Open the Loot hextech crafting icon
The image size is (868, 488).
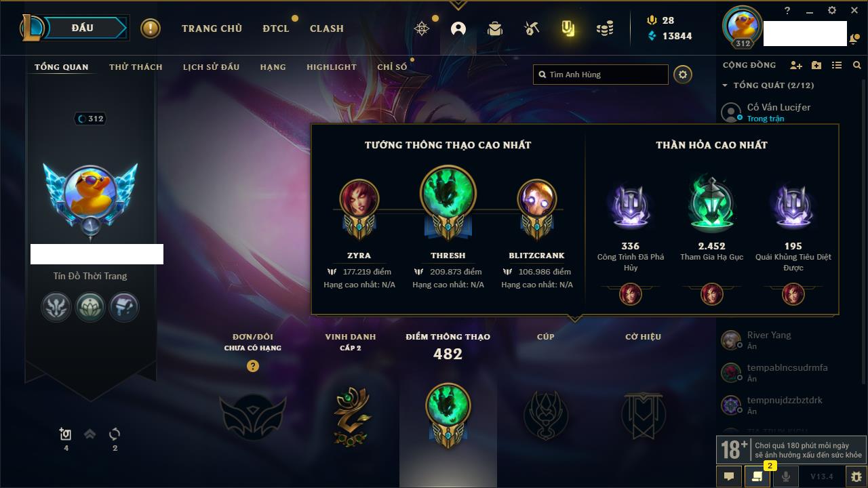[532, 28]
